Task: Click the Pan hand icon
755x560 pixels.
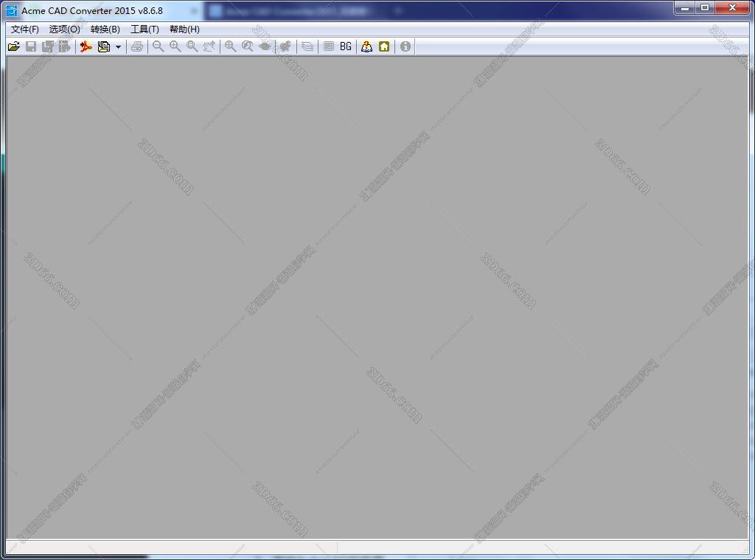Action: 209,46
